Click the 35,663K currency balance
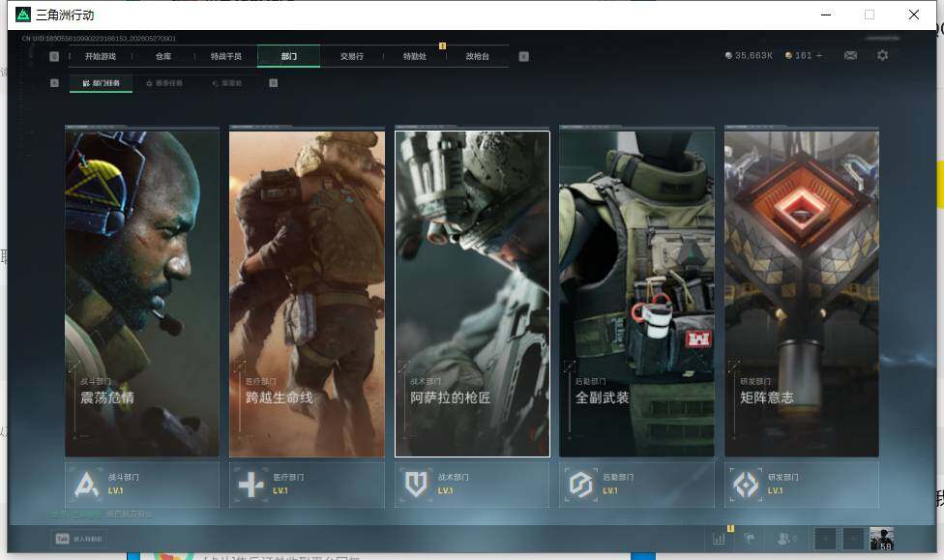Screen dimensions: 944x560 (749, 55)
